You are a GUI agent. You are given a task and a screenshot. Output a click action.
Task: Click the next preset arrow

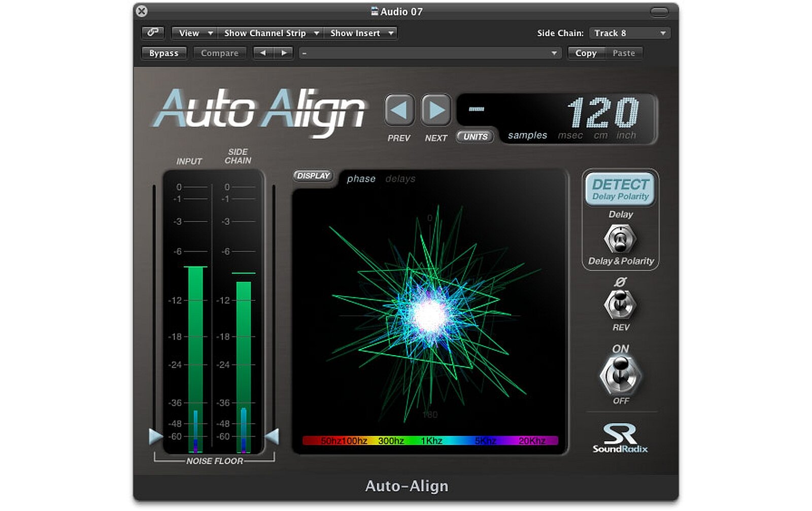coord(283,53)
